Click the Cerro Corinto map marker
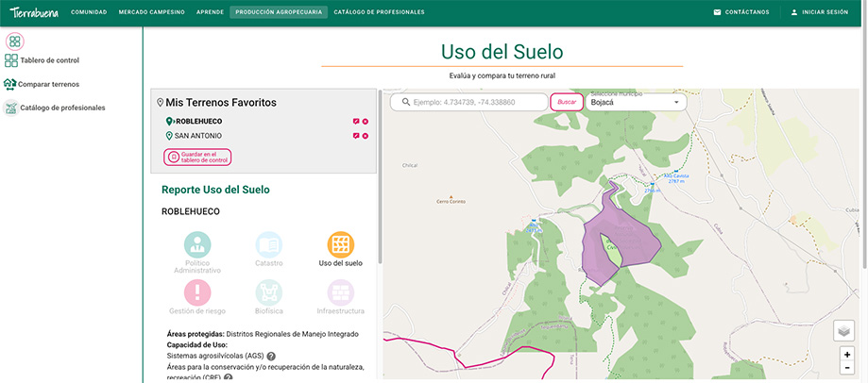Image resolution: width=868 pixels, height=383 pixels. [x=451, y=197]
